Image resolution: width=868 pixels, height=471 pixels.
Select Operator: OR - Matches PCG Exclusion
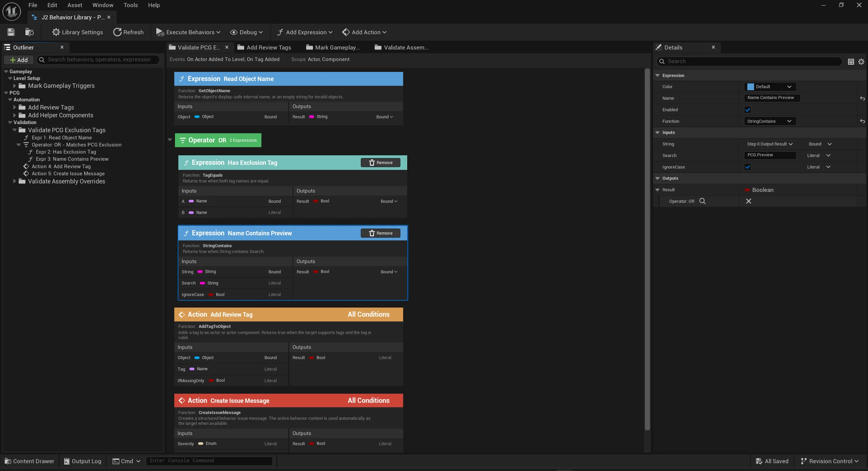pyautogui.click(x=77, y=145)
